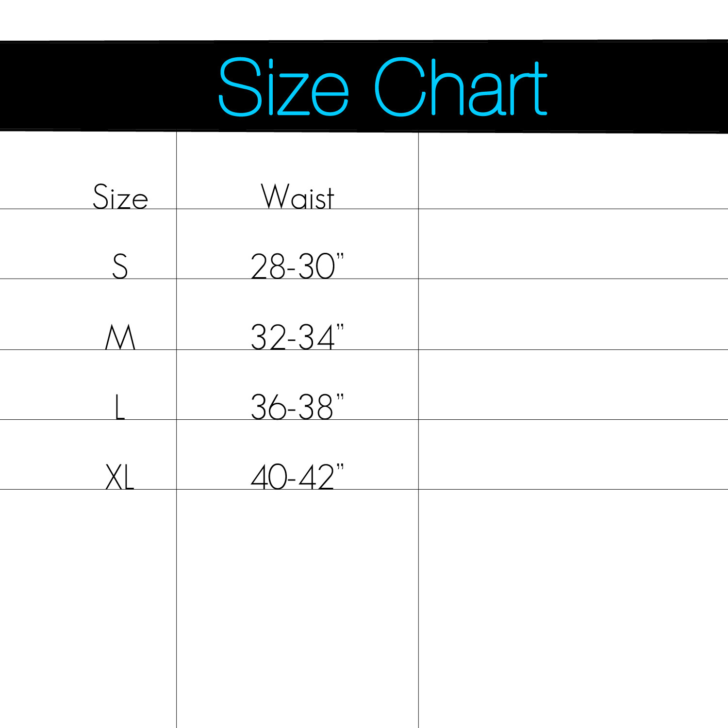Select the 36-38" waist measurement

tap(297, 407)
